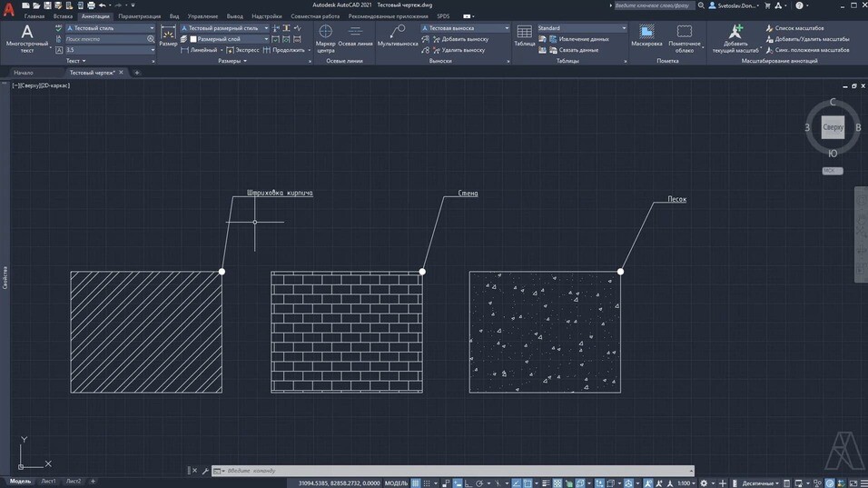The width and height of the screenshot is (868, 488).
Task: Click the Список масштабов button
Action: tap(795, 27)
